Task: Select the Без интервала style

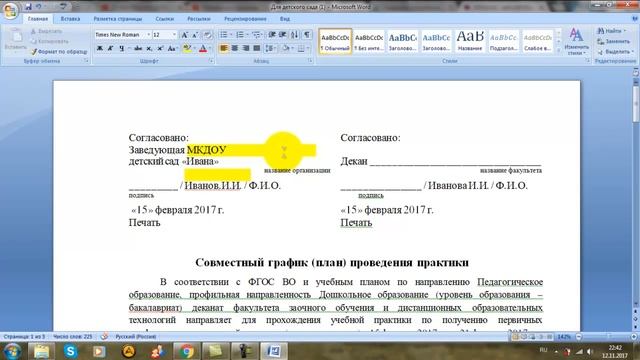Action: click(x=369, y=41)
